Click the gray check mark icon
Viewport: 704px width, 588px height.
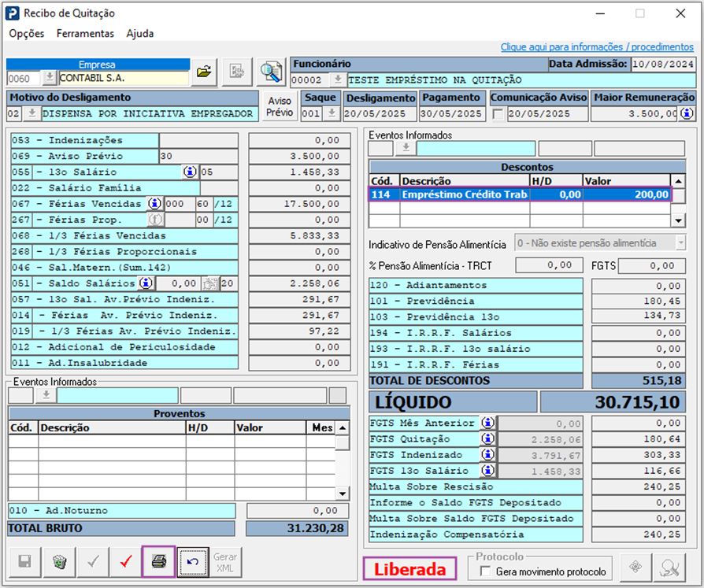point(93,561)
